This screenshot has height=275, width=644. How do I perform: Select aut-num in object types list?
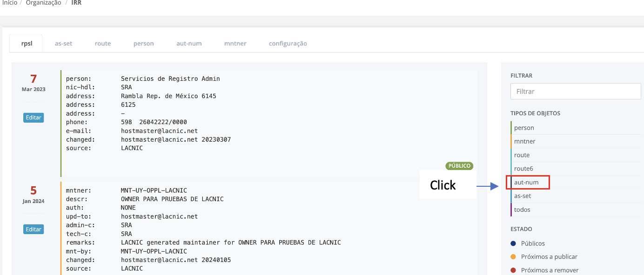point(526,182)
